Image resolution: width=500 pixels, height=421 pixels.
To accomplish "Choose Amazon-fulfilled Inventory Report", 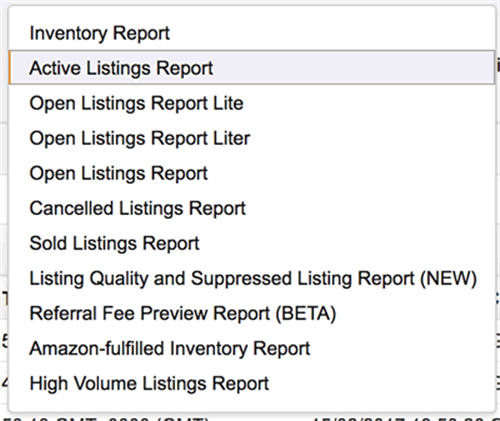I will [x=252, y=348].
